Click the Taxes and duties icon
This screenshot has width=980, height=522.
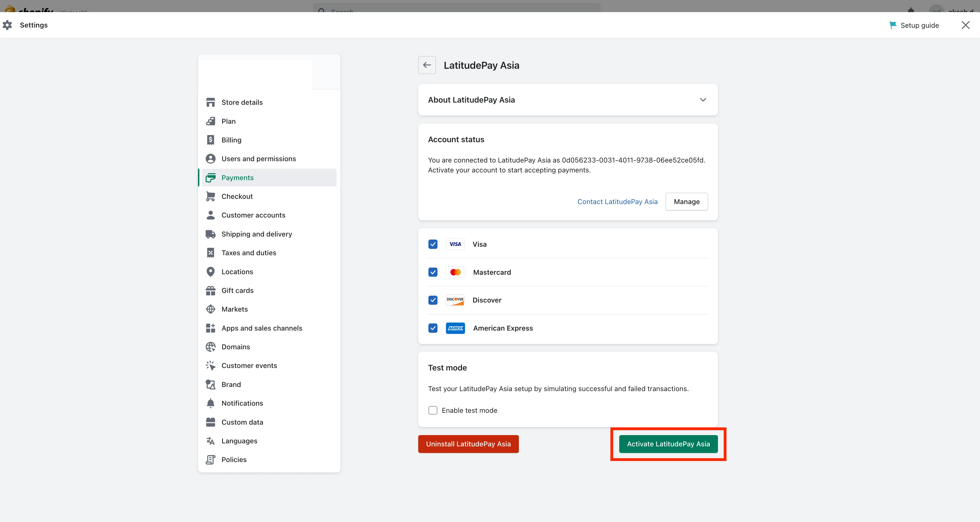point(210,253)
